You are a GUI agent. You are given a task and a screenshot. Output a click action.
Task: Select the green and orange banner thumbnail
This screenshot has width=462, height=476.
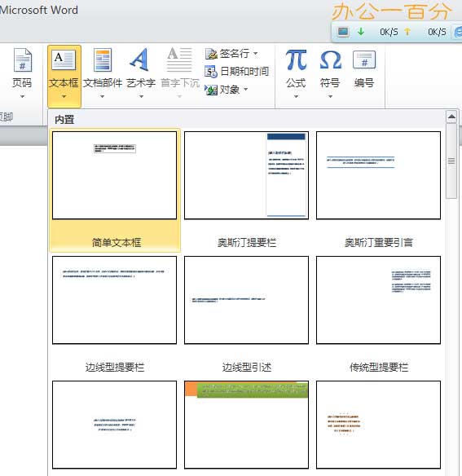tap(246, 425)
